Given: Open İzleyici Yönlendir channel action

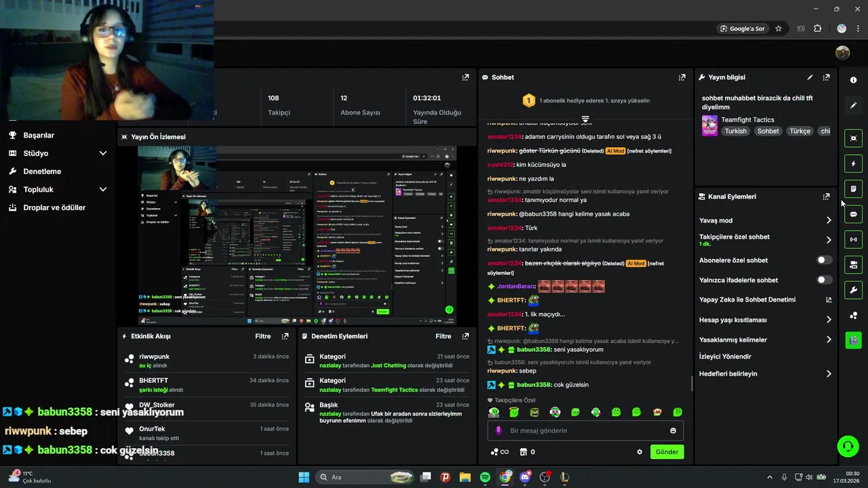Looking at the screenshot, I should 725,357.
